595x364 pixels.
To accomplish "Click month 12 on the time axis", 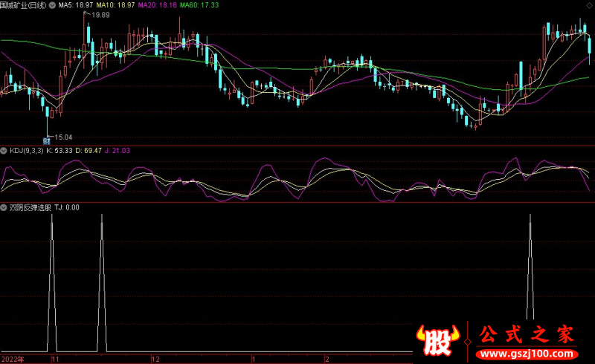I will (155, 359).
